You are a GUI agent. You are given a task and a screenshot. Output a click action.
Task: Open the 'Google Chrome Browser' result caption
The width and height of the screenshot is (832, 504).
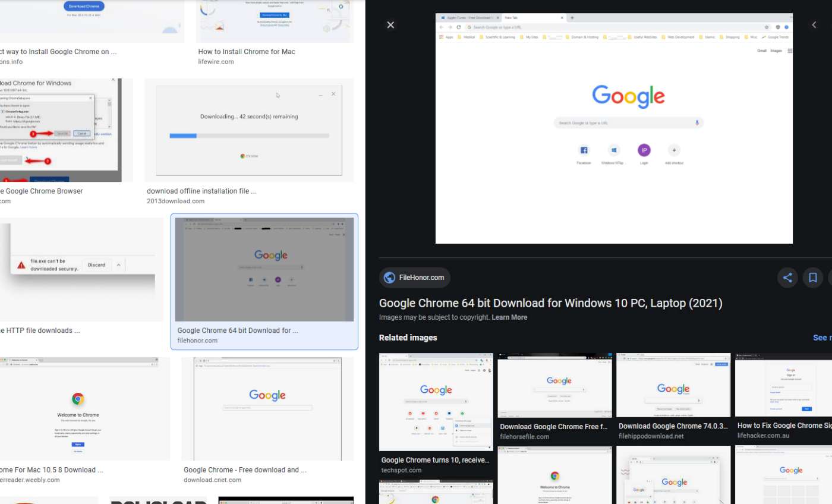tap(42, 191)
